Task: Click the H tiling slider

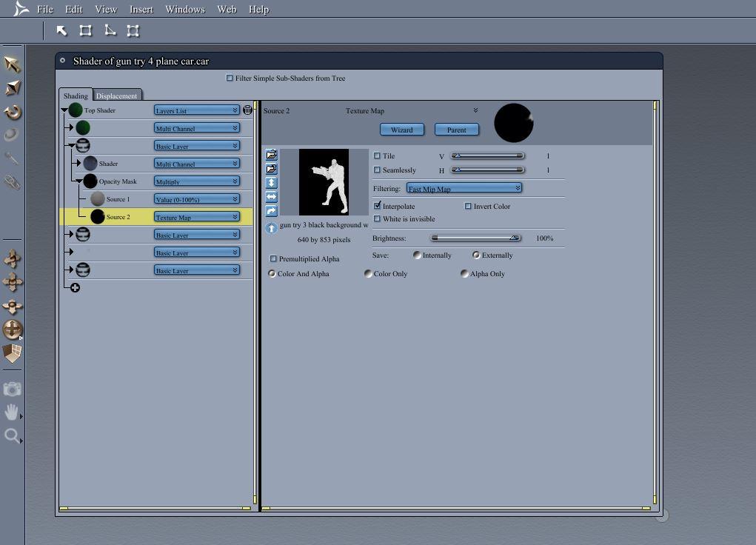Action: [x=487, y=170]
